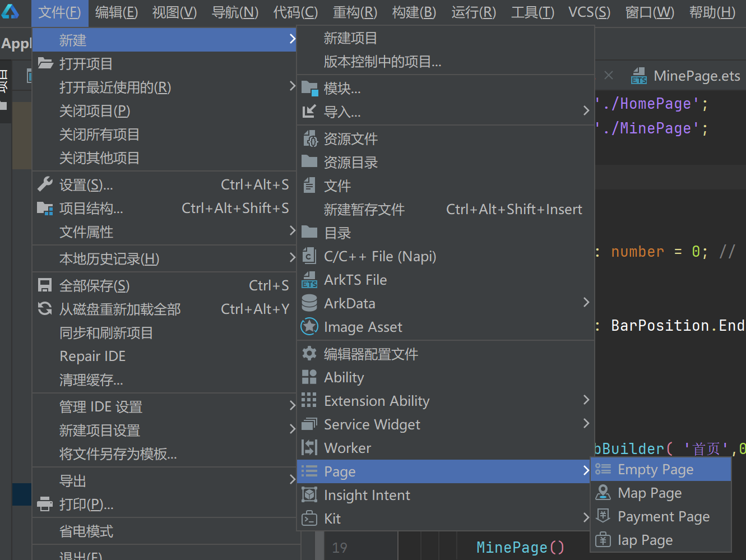This screenshot has height=560, width=746.
Task: Click the DevEco Studio logo icon
Action: coord(10,11)
